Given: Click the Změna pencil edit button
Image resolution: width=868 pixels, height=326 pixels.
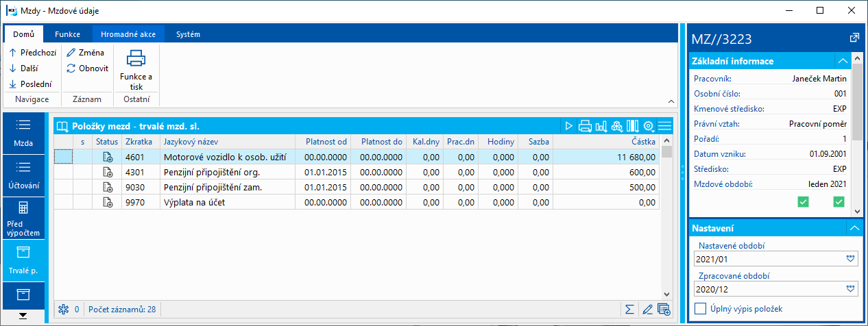Looking at the screenshot, I should click(85, 52).
